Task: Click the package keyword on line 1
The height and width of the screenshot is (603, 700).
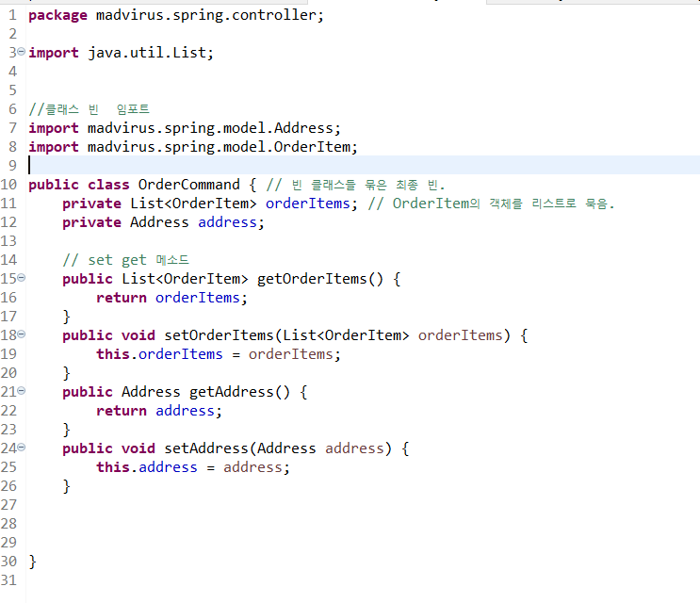Action: click(x=58, y=16)
